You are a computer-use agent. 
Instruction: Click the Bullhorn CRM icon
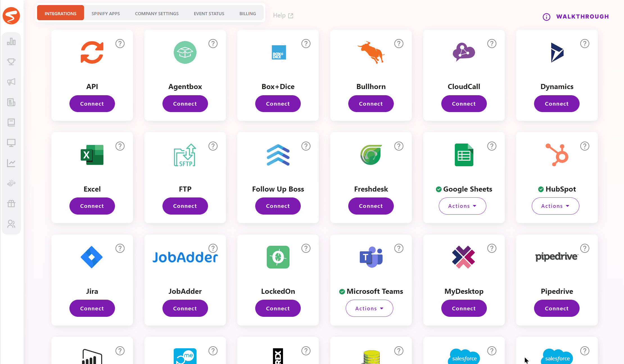(x=371, y=52)
